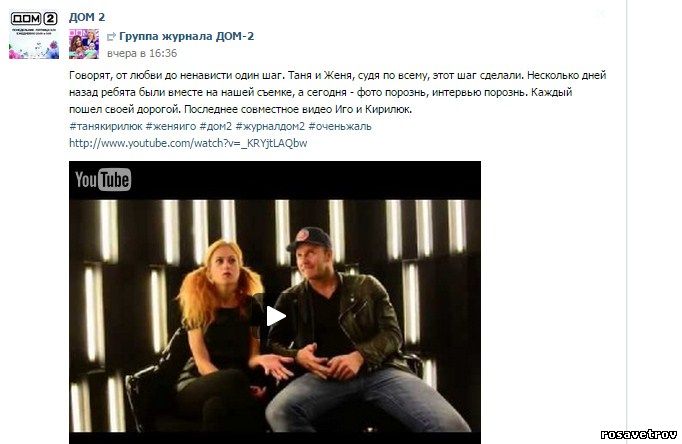The image size is (682, 444).
Task: Open the #оченьжаль hashtag
Action: [340, 127]
